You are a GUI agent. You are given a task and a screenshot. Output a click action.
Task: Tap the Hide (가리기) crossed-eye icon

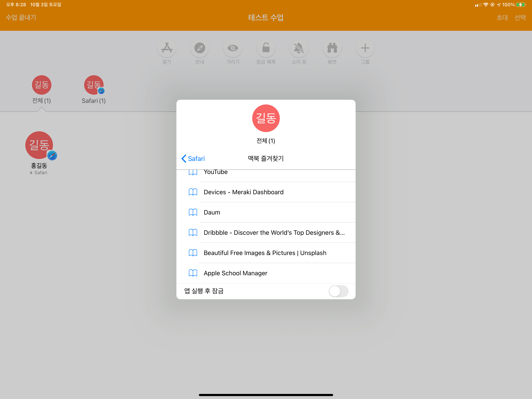pos(233,48)
